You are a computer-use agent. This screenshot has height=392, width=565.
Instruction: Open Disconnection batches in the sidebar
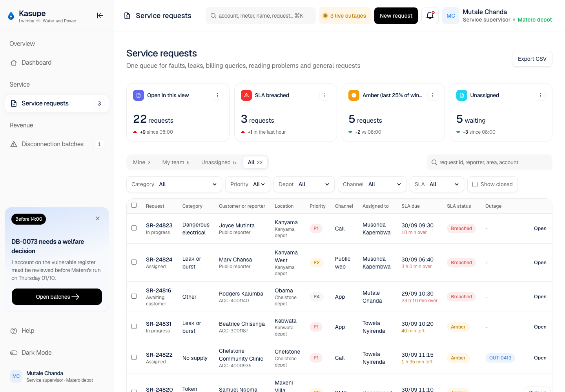57,144
